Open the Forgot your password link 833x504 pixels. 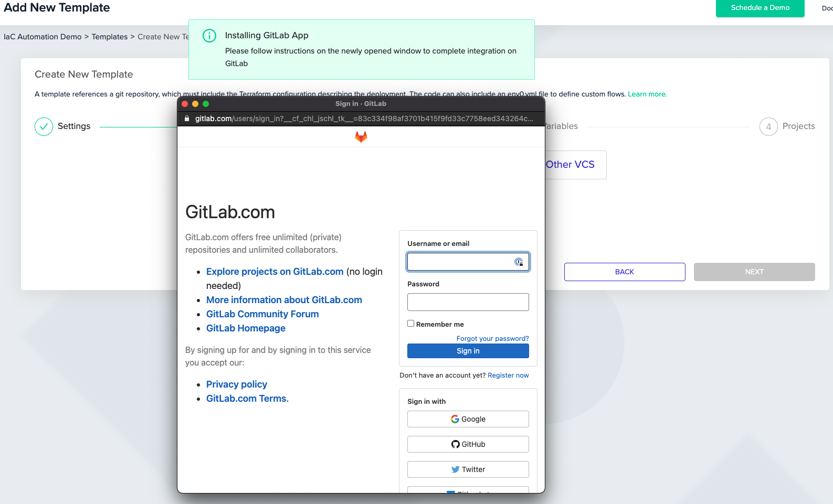493,338
